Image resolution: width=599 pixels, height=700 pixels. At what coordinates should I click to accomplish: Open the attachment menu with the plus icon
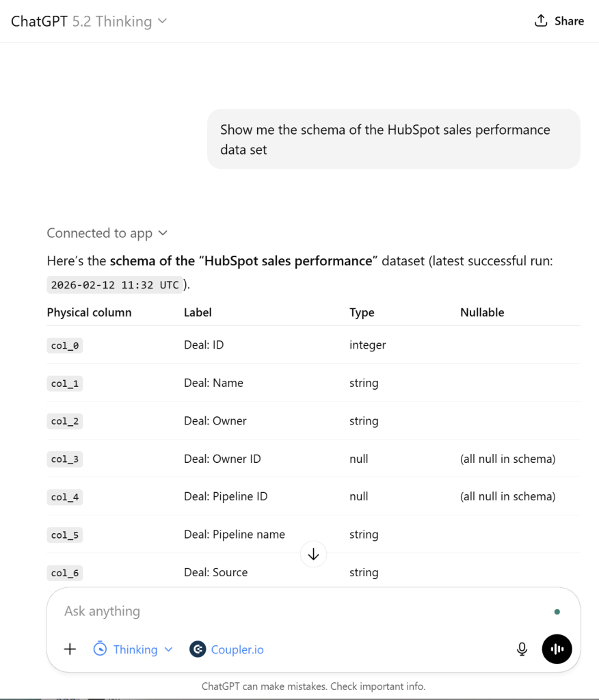[69, 649]
